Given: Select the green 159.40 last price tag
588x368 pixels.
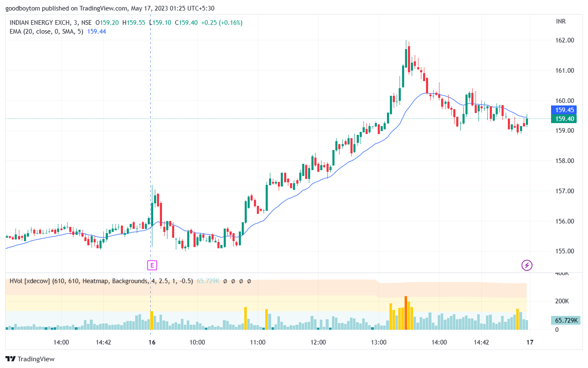Looking at the screenshot, I should pos(564,119).
